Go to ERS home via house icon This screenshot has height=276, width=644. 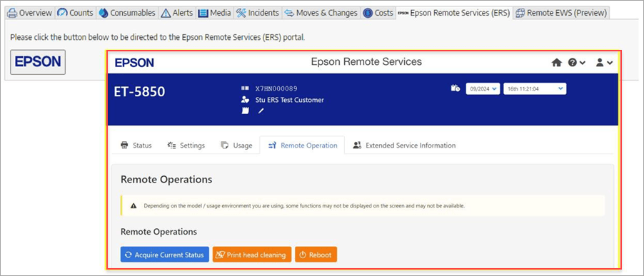(556, 63)
